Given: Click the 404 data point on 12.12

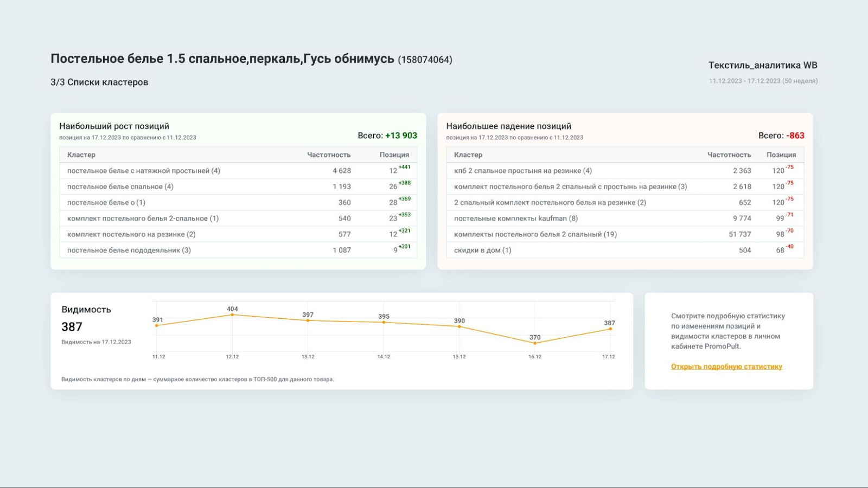Looking at the screenshot, I should coord(232,314).
